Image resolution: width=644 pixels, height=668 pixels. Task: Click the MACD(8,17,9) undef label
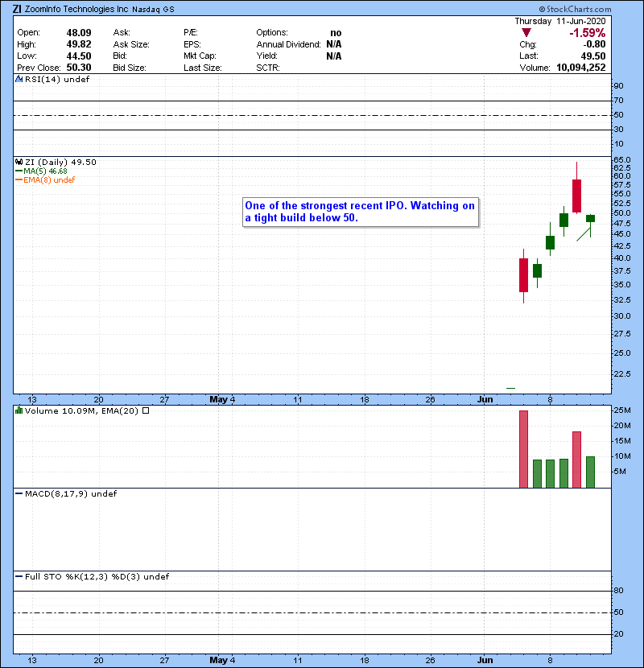point(71,494)
